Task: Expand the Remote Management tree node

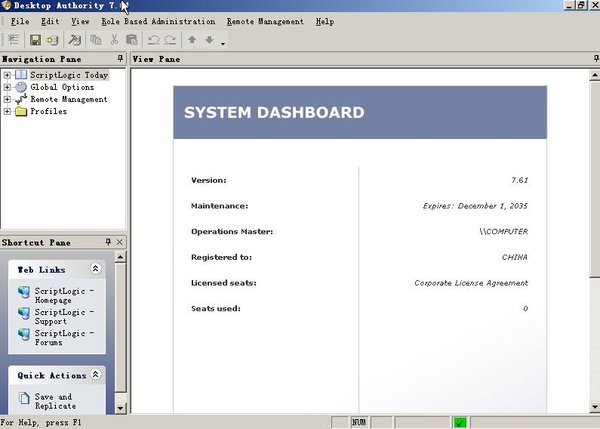Action: 7,99
